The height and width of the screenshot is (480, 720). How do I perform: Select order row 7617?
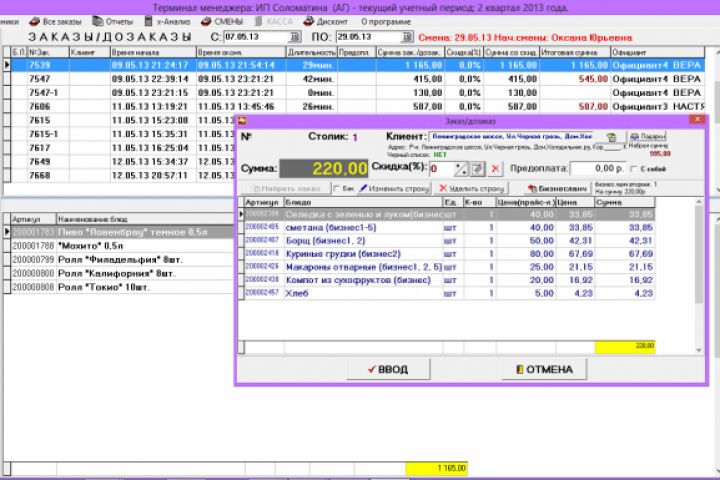[119, 148]
